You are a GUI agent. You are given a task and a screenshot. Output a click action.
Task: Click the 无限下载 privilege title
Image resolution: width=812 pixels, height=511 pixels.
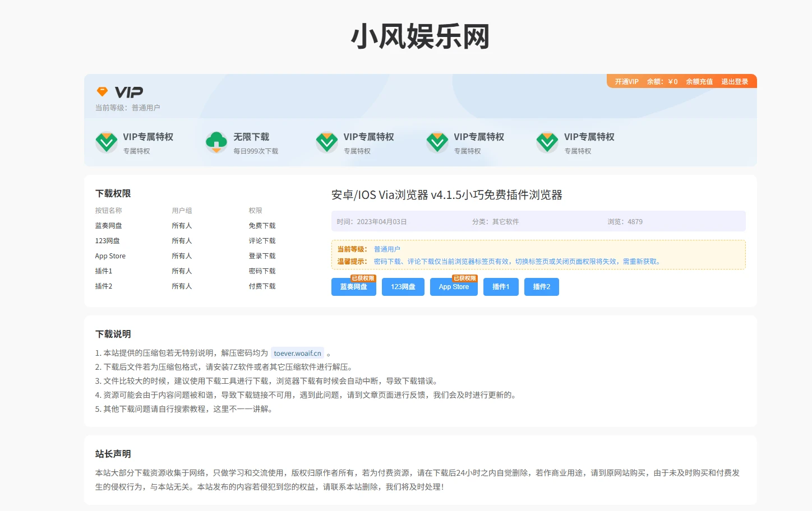click(251, 137)
